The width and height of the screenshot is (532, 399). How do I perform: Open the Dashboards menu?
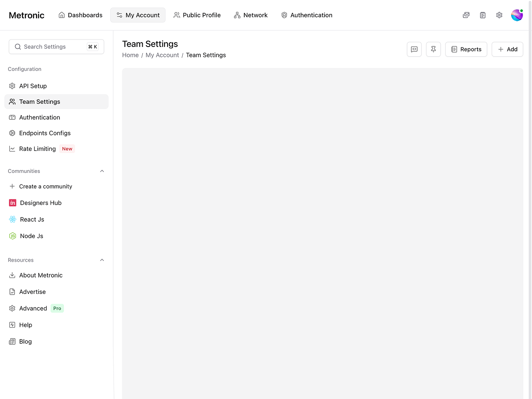[x=80, y=15]
